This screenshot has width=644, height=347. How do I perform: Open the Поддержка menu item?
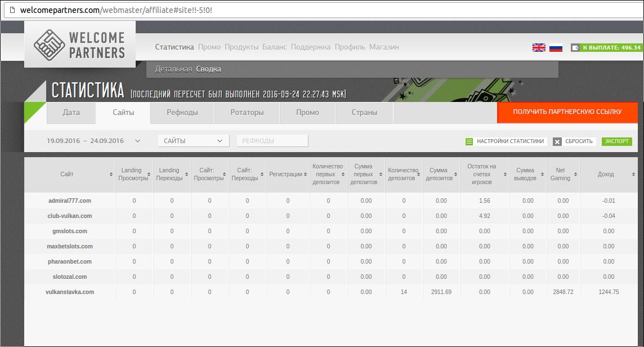click(x=311, y=47)
